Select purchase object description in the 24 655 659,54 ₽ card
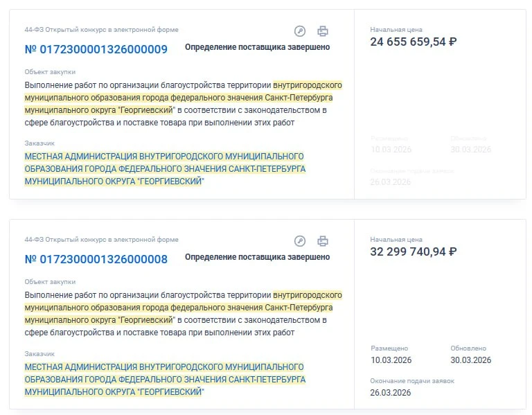This screenshot has height=415, width=532. pyautogui.click(x=183, y=104)
